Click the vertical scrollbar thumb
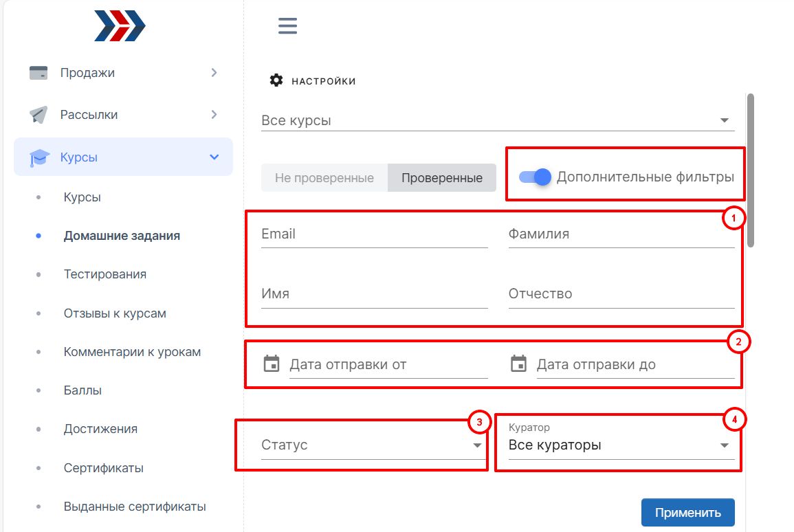The height and width of the screenshot is (532, 794). point(751,170)
